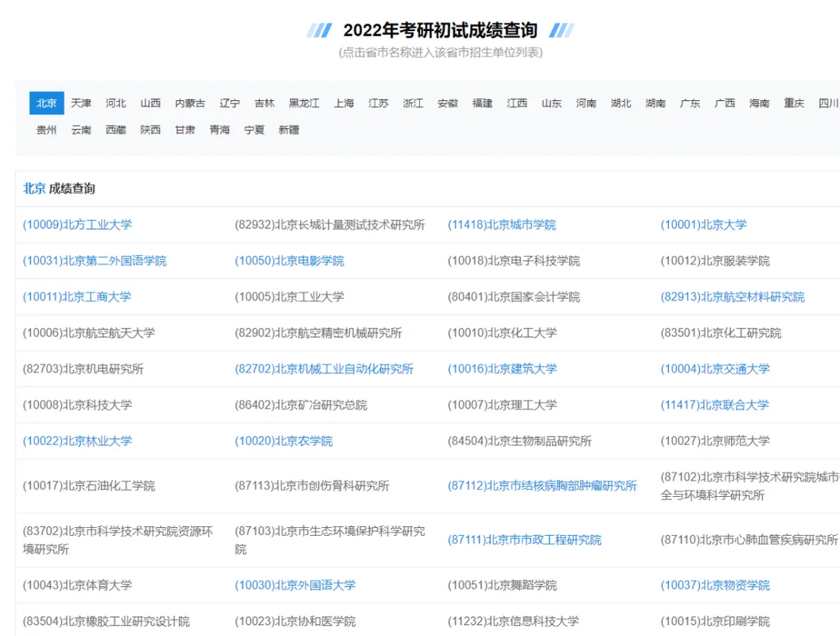Click (10006)北京航空航天大学 entry
The image size is (840, 636).
coord(89,333)
